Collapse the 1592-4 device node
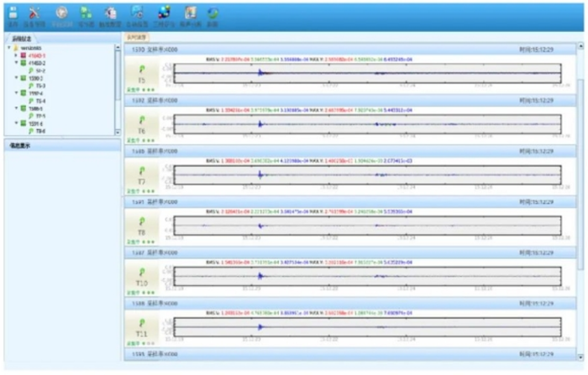This screenshot has width=588, height=375. coord(16,93)
